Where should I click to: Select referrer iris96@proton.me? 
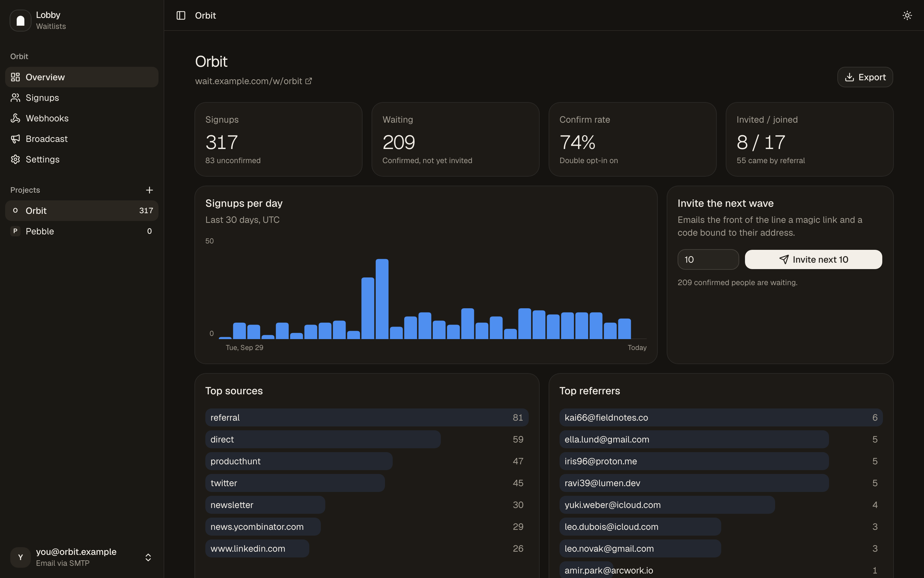point(721,461)
